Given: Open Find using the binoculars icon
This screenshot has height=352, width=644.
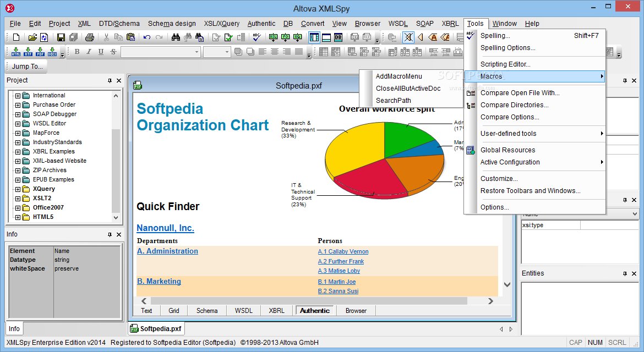Looking at the screenshot, I should tap(176, 37).
